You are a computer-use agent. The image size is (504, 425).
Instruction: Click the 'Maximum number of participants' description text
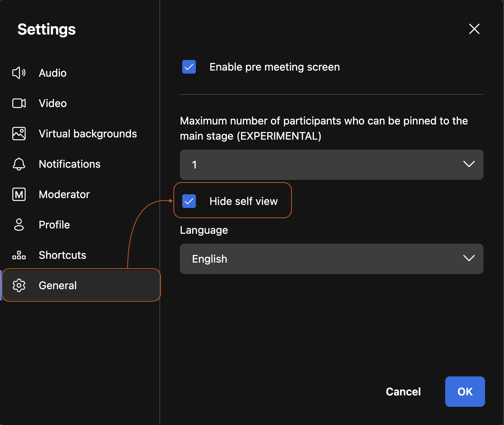[324, 128]
